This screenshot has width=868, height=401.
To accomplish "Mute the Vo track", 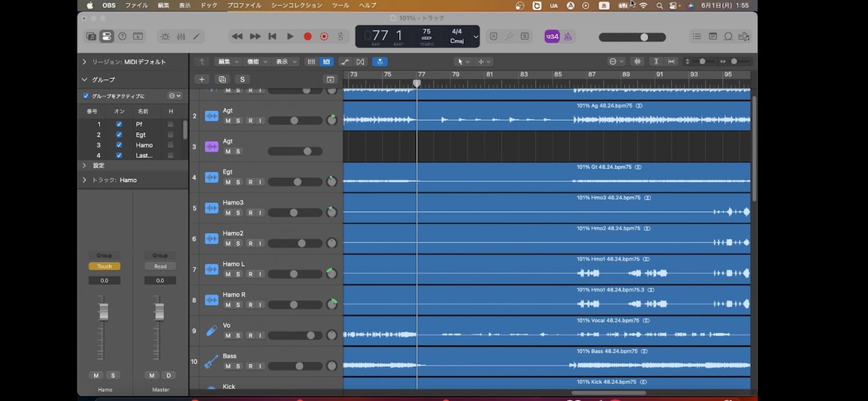I will point(228,336).
